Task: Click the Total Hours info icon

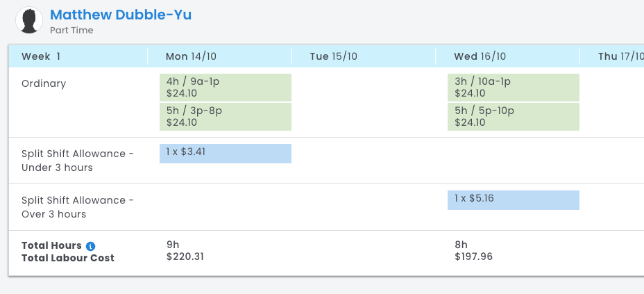Action: 91,245
